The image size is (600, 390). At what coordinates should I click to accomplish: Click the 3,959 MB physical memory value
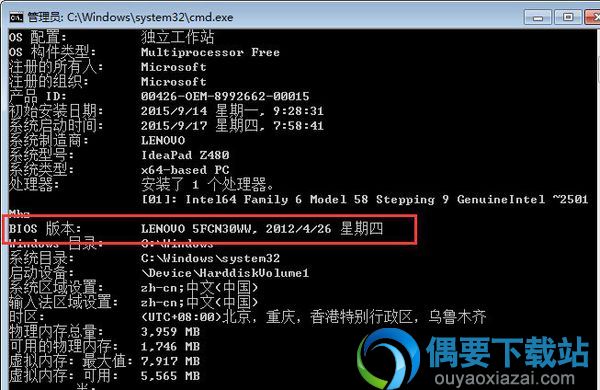(x=170, y=332)
